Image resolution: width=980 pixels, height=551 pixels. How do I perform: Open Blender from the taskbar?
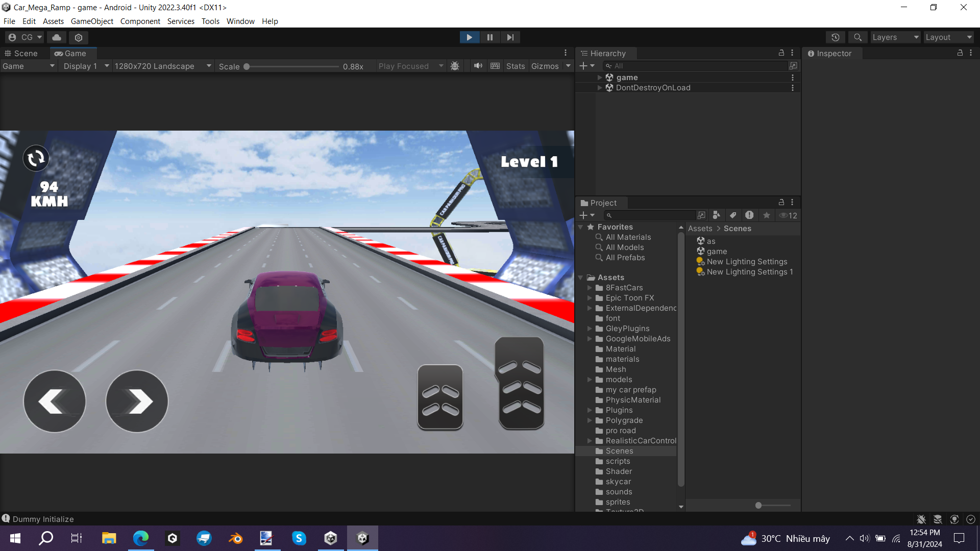pyautogui.click(x=235, y=538)
